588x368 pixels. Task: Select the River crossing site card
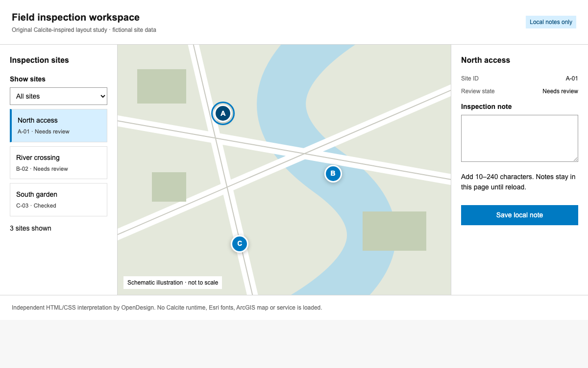tap(58, 162)
